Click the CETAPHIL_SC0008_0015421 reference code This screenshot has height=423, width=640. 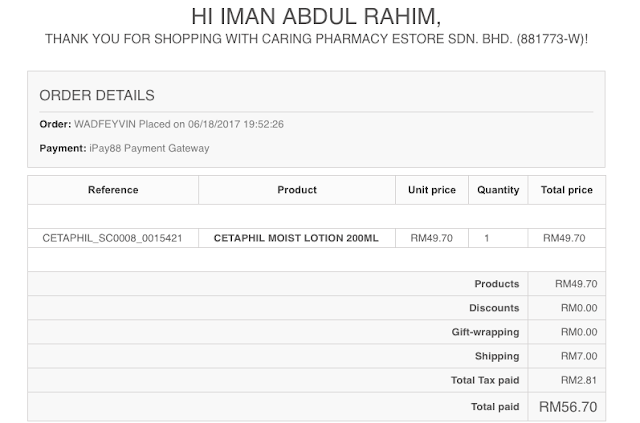[112, 238]
